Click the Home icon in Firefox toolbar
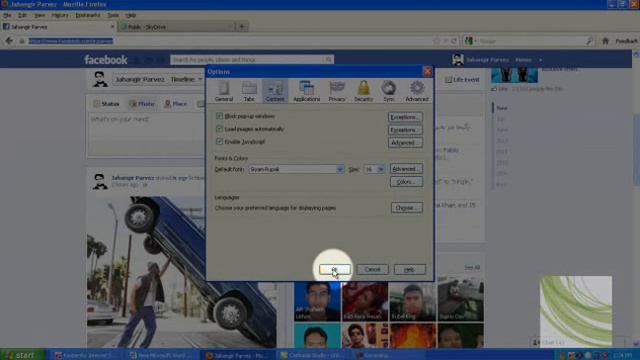This screenshot has height=360, width=640. click(x=605, y=41)
